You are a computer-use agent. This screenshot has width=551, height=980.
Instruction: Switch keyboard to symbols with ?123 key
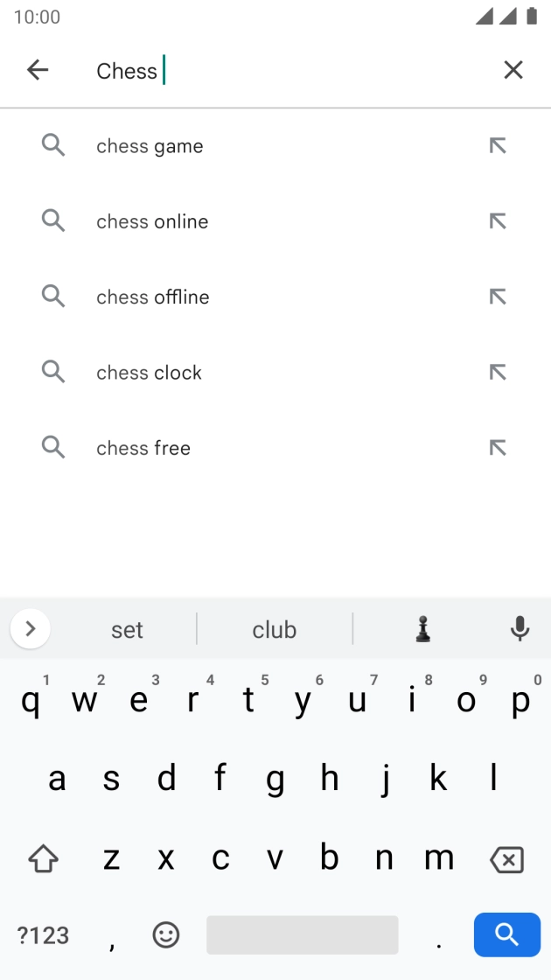(42, 934)
